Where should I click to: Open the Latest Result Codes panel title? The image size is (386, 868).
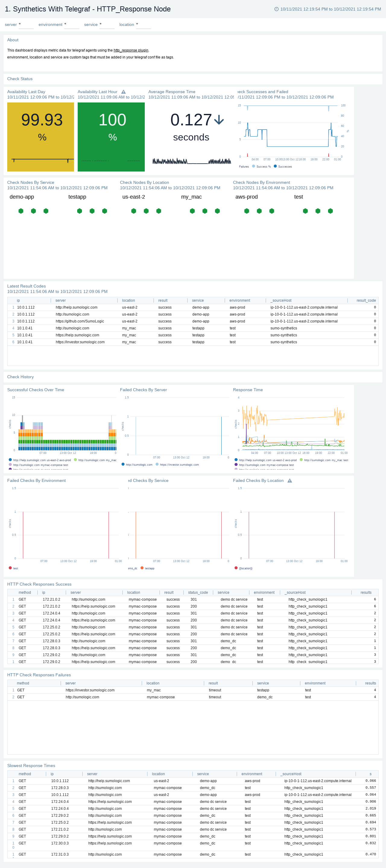pyautogui.click(x=26, y=286)
